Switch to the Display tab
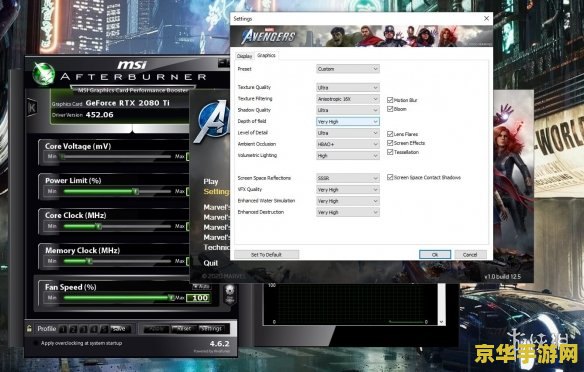 [244, 56]
